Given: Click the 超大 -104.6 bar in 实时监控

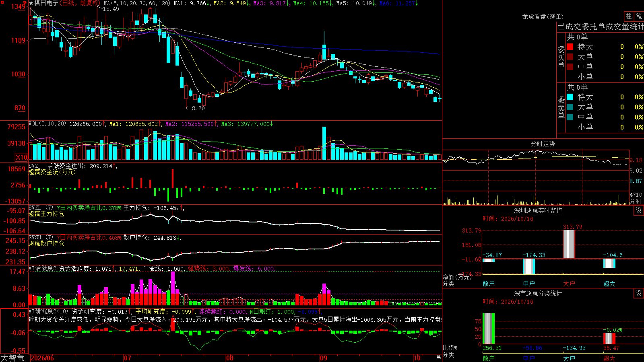Looking at the screenshot, I should click(609, 263).
